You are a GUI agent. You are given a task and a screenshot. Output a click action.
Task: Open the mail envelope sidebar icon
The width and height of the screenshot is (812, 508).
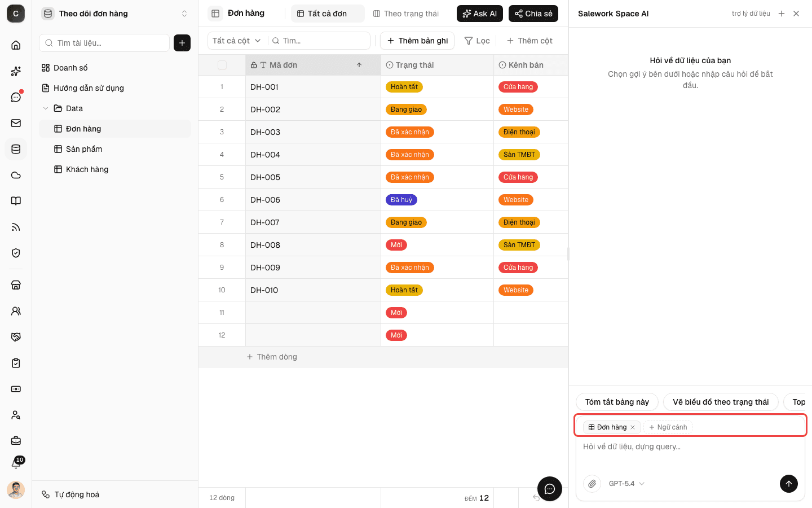point(16,123)
